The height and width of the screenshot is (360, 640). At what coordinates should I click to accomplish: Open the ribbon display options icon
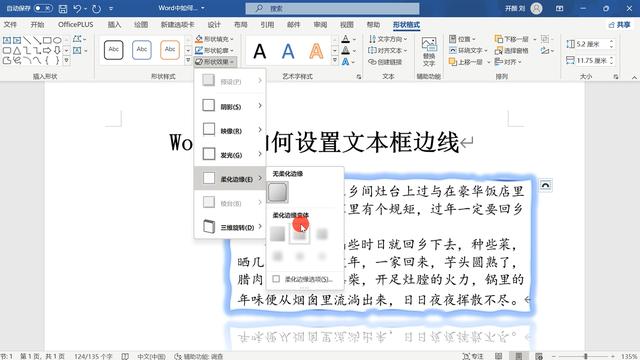pyautogui.click(x=560, y=8)
